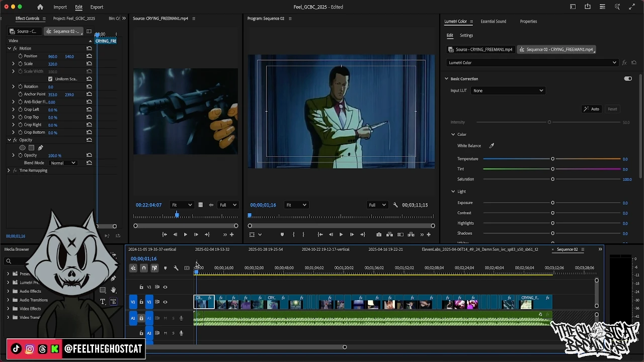Image resolution: width=644 pixels, height=362 pixels.
Task: Collapse the Light section in Lumetri
Action: [453, 192]
